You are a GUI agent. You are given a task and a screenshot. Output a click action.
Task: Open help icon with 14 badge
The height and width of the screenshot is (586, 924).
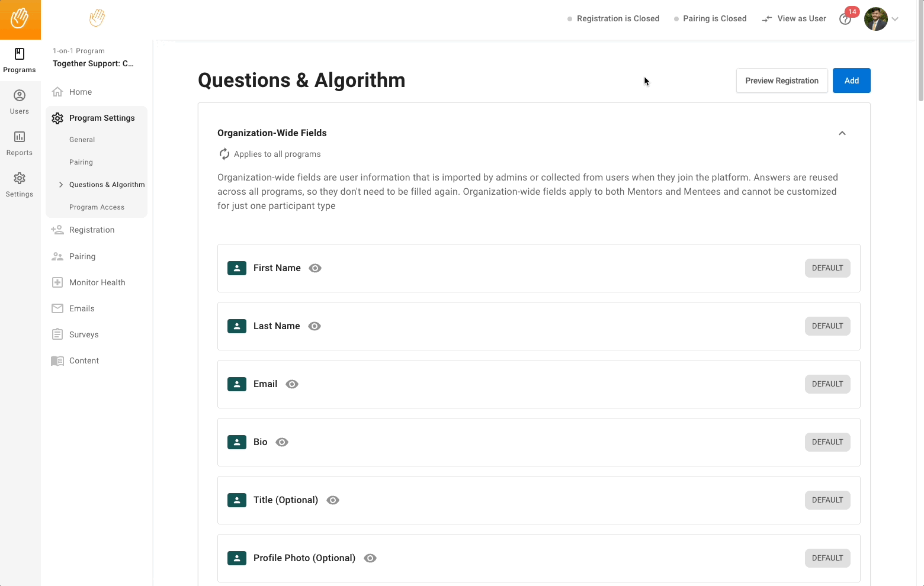coord(846,19)
